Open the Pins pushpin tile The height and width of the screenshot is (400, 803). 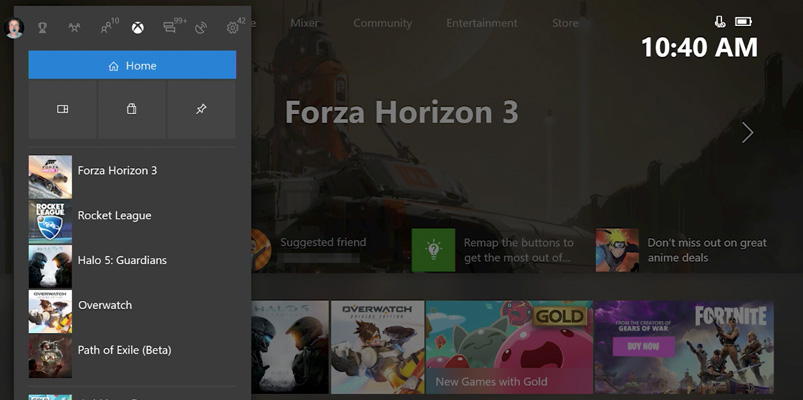(x=201, y=110)
